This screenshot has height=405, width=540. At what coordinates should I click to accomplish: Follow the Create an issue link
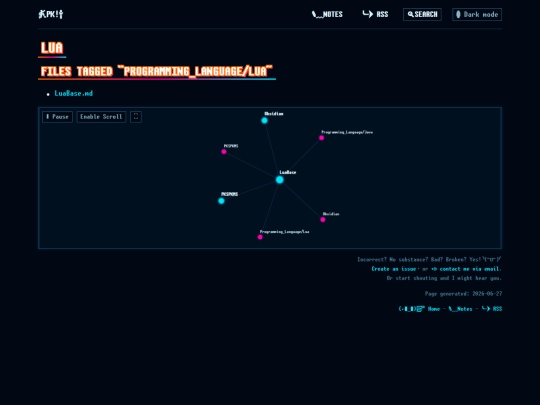coord(394,269)
